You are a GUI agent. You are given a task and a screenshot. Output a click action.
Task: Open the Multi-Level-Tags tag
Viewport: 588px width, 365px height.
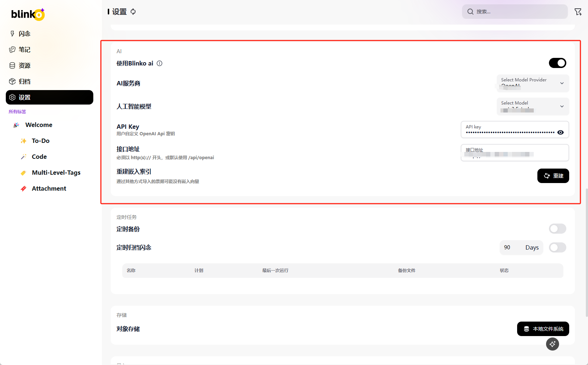click(x=56, y=173)
